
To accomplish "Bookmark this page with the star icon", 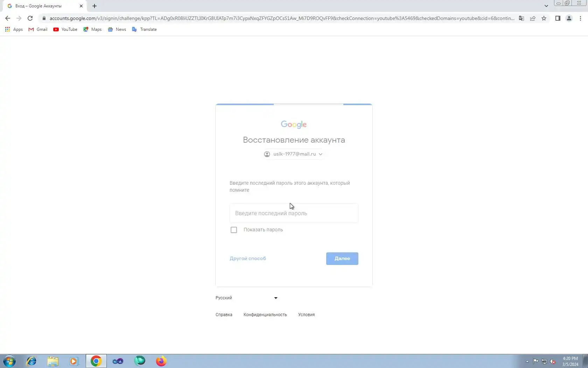I will pos(544,18).
